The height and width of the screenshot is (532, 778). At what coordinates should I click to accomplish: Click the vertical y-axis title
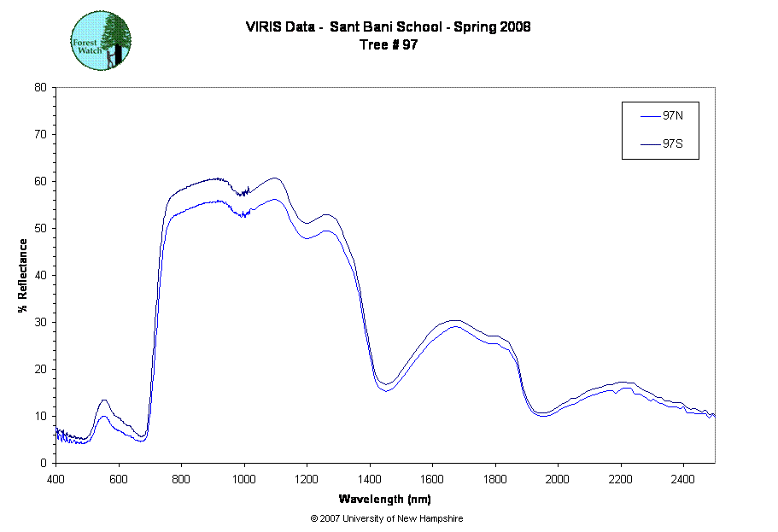[24, 275]
